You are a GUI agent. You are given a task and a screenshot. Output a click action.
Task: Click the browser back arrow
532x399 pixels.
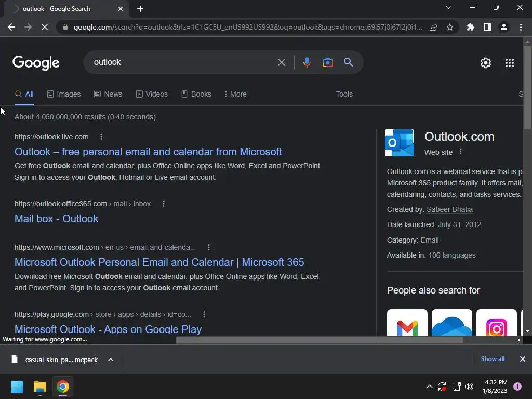tap(11, 27)
